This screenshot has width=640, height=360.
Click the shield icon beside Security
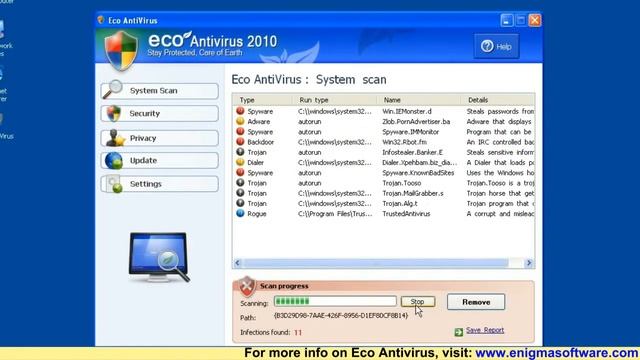point(114,113)
